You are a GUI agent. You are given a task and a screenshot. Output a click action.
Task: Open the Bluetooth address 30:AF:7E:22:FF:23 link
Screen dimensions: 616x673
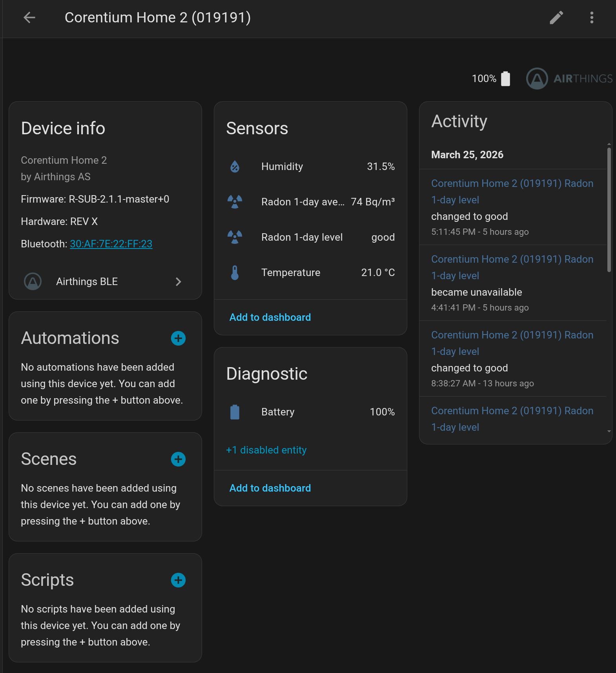[x=111, y=244]
